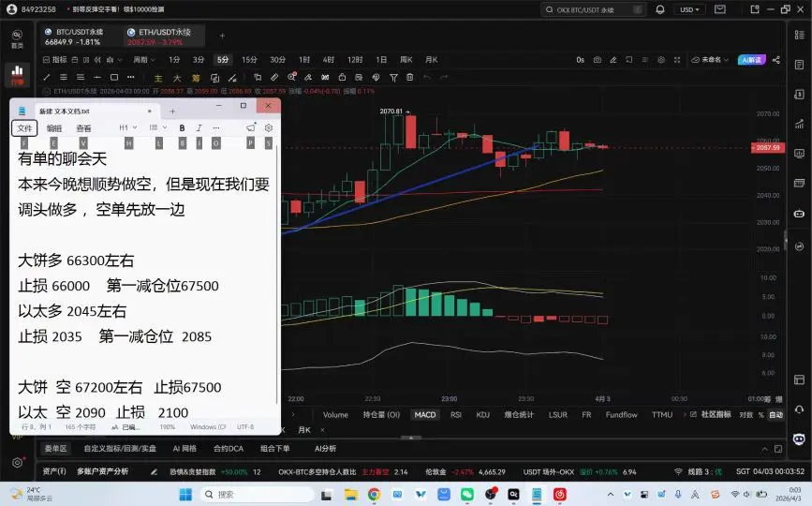Image resolution: width=812 pixels, height=506 pixels.
Task: Open the magnifier zoom tool
Action: (x=291, y=77)
